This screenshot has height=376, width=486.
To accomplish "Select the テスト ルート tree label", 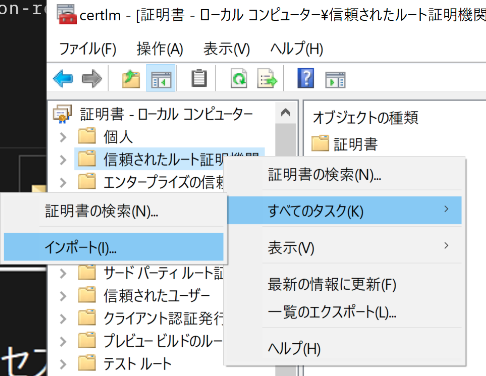I will click(137, 363).
